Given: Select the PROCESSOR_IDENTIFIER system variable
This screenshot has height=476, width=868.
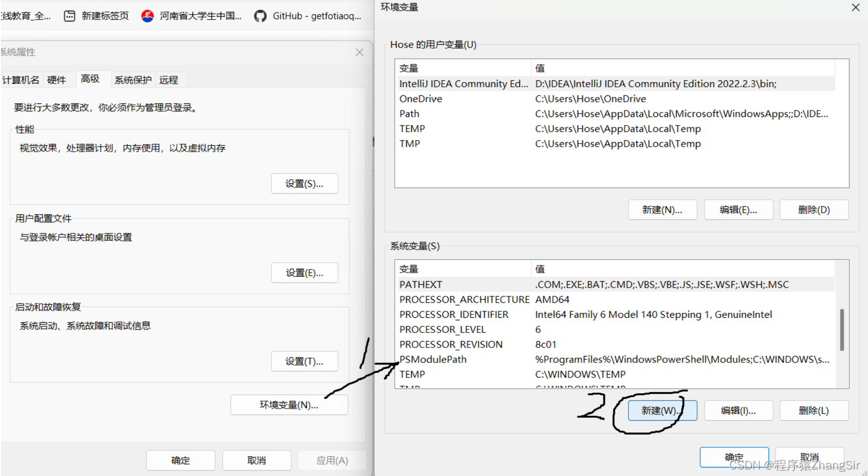Looking at the screenshot, I should click(616, 315).
